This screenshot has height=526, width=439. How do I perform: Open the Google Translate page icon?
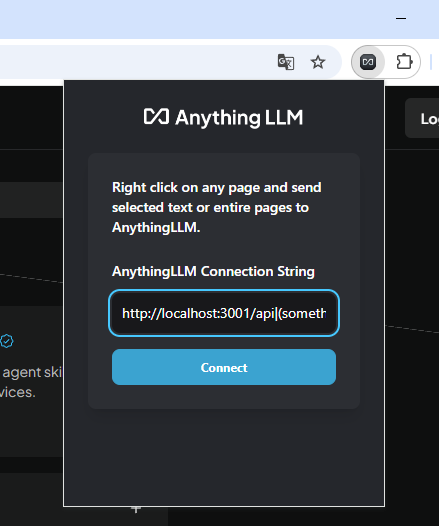[286, 62]
